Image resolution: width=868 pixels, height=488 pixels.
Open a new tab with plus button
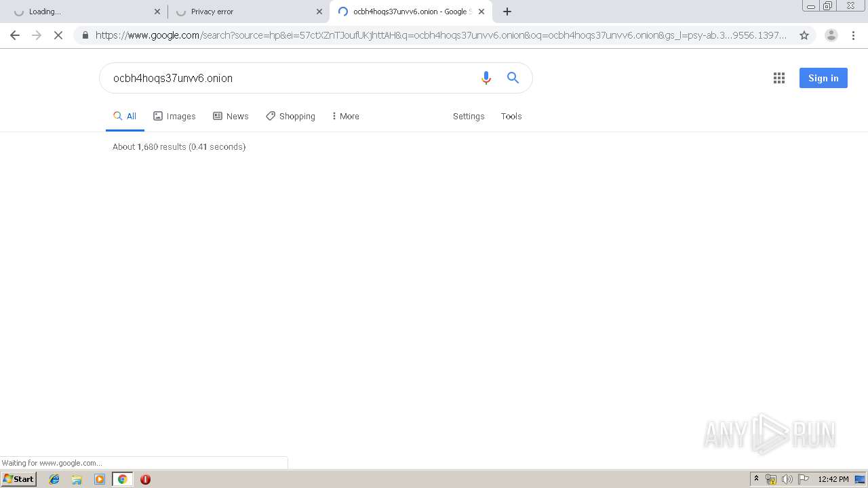[507, 12]
